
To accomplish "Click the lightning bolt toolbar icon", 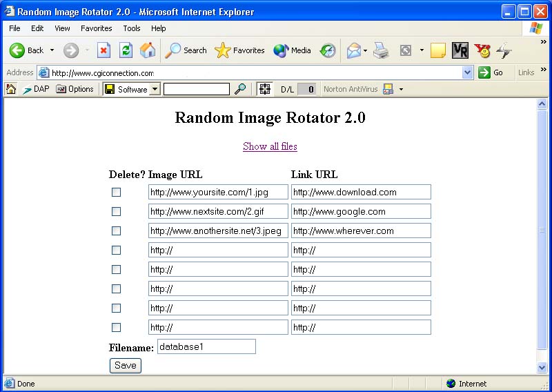I will (504, 50).
